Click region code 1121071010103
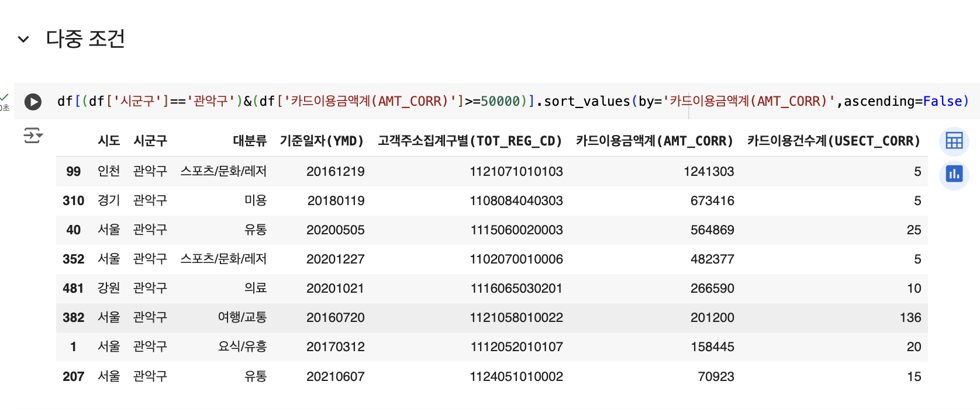This screenshot has height=409, width=980. tap(516, 171)
